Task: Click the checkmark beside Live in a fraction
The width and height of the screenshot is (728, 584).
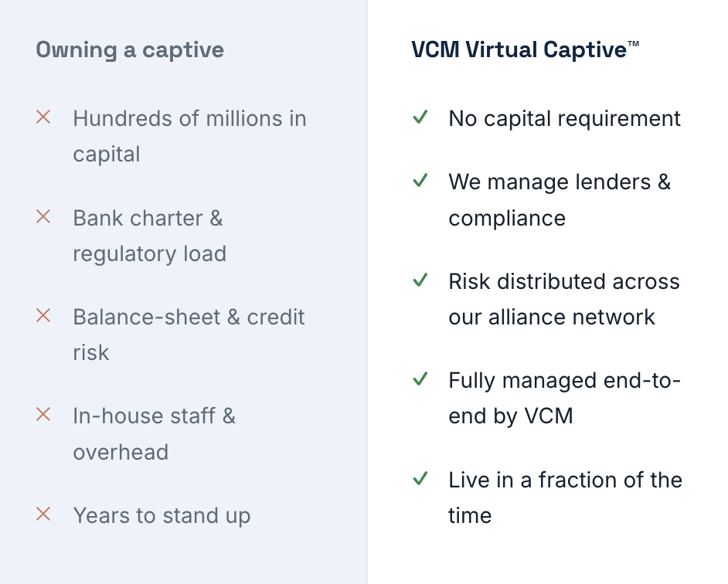Action: tap(420, 478)
